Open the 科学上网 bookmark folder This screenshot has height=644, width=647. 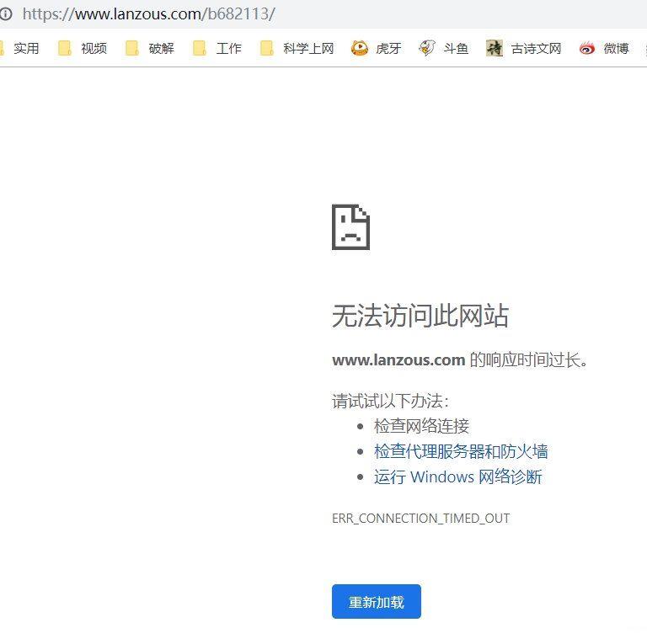297,48
